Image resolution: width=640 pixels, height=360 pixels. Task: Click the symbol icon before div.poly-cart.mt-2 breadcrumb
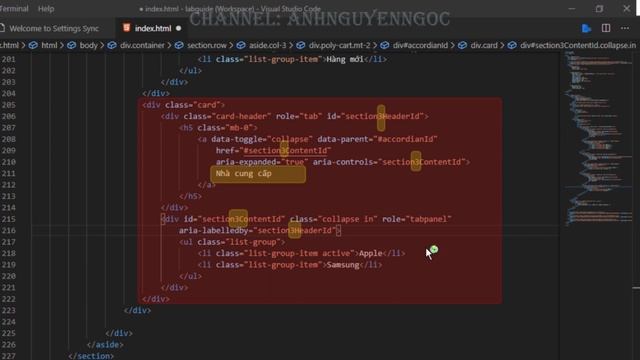[300, 45]
